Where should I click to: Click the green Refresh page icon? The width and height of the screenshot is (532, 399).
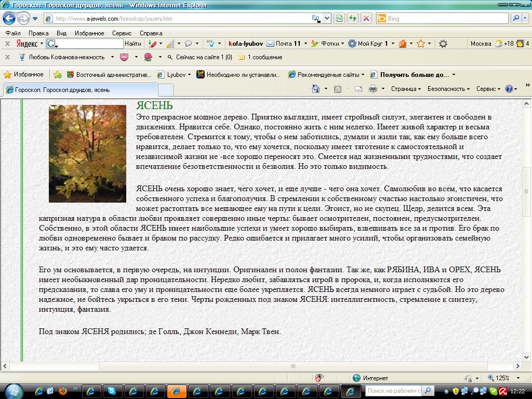click(x=353, y=19)
